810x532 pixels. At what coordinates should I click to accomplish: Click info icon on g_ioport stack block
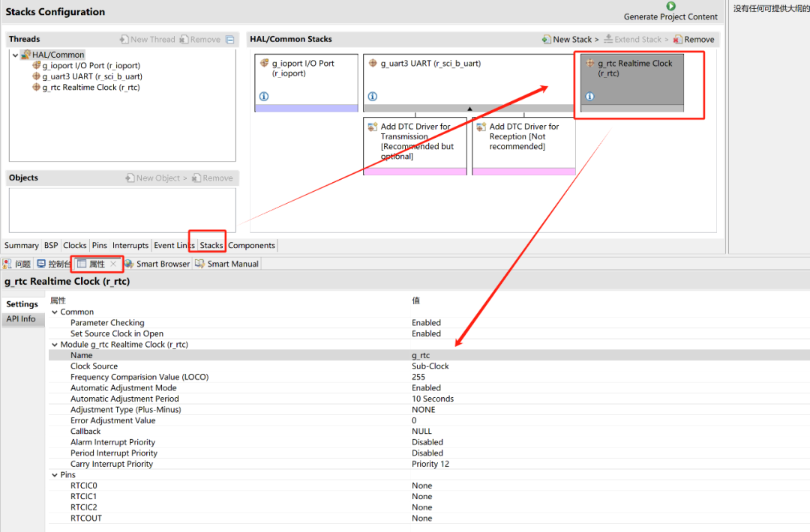coord(264,97)
